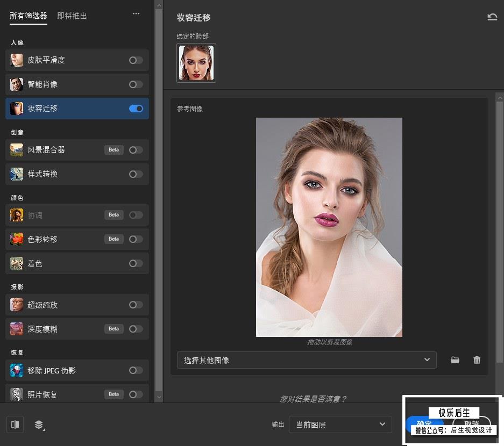Click the Beta badge on 照片恢复
This screenshot has height=446, width=504.
(x=114, y=394)
